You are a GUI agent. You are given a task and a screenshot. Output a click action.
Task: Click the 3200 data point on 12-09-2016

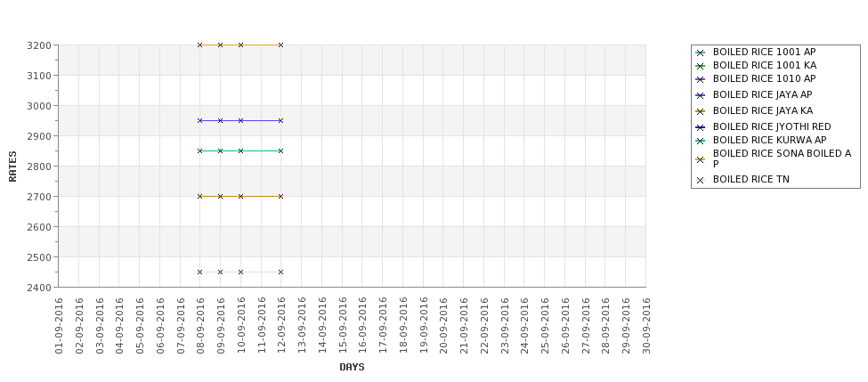(x=280, y=45)
